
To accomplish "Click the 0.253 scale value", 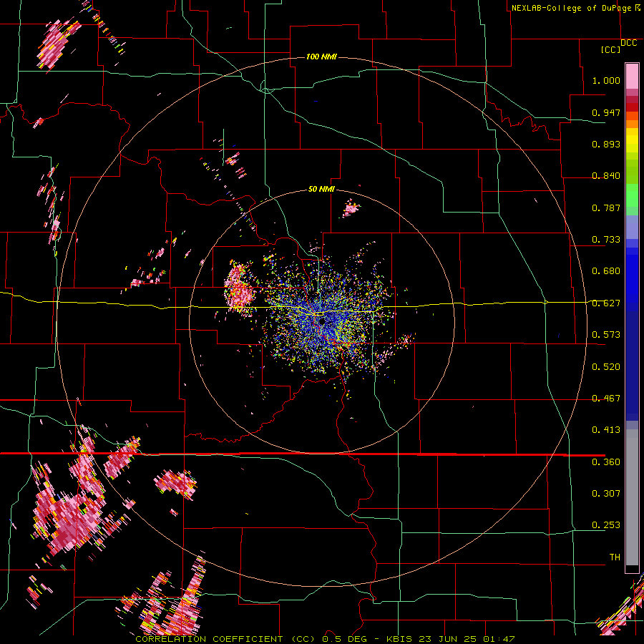I will pos(606,525).
